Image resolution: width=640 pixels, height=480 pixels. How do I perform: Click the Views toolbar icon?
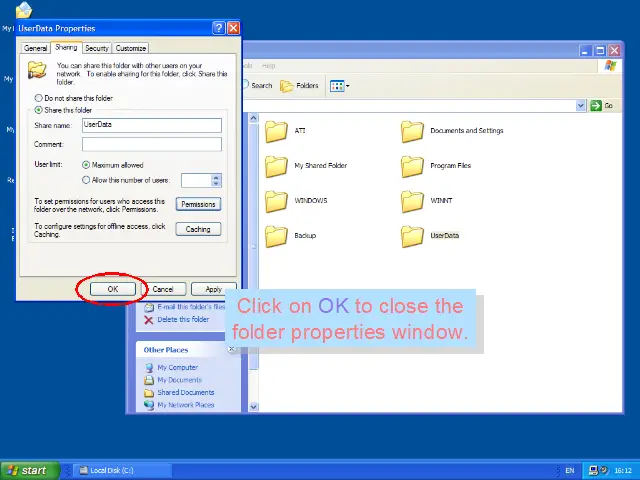click(337, 86)
